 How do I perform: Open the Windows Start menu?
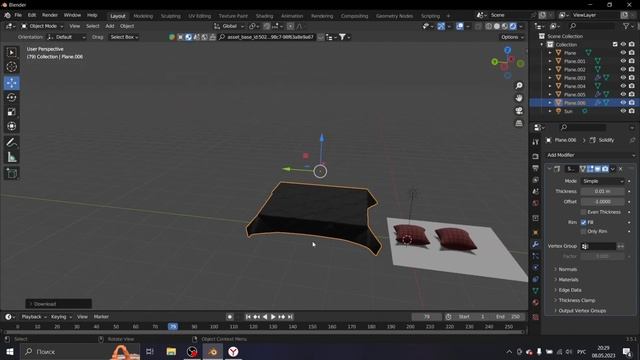point(9,351)
